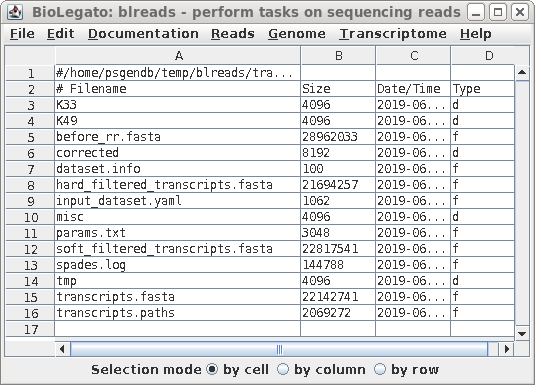Image resolution: width=535 pixels, height=385 pixels.
Task: Minimize the BioLegato window
Action: click(476, 13)
